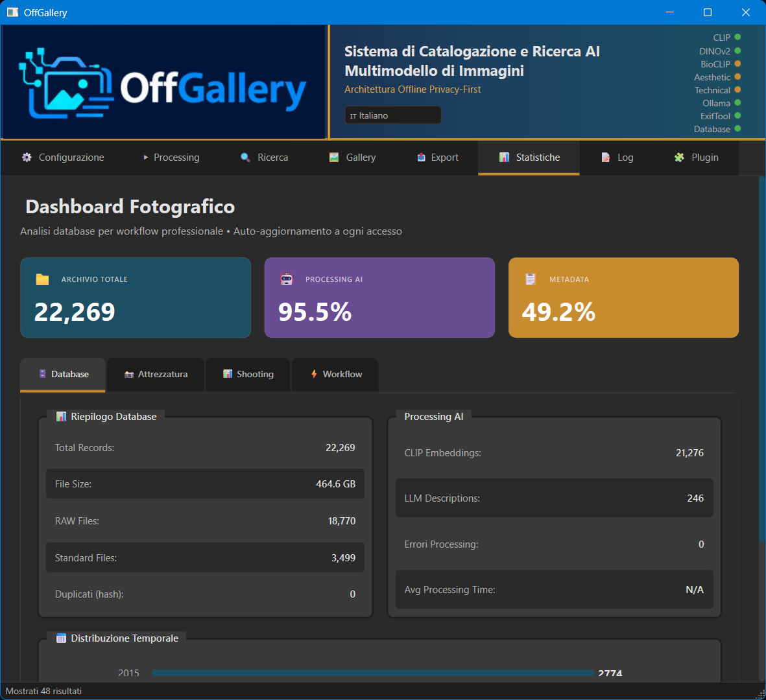Click the puzzle piece icon beside Plugin

(679, 157)
